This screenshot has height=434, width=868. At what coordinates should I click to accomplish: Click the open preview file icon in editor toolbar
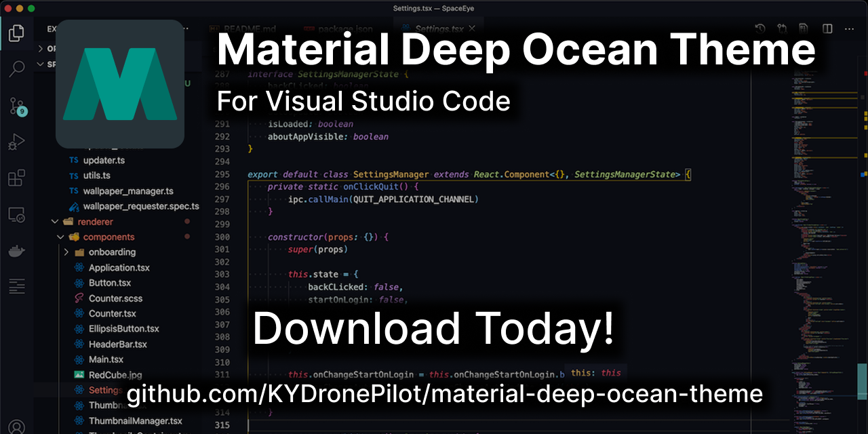[x=804, y=28]
